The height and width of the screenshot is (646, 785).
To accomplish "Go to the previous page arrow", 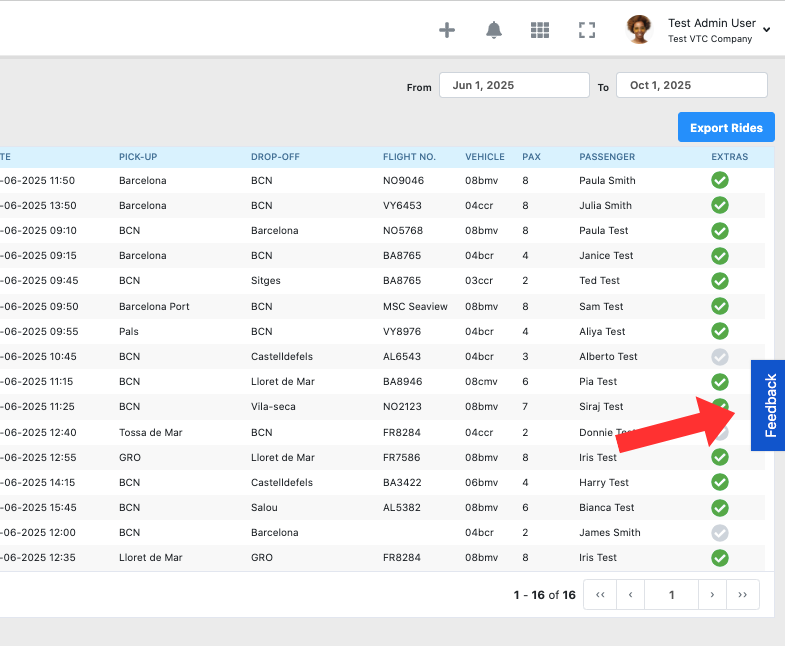I will (630, 595).
